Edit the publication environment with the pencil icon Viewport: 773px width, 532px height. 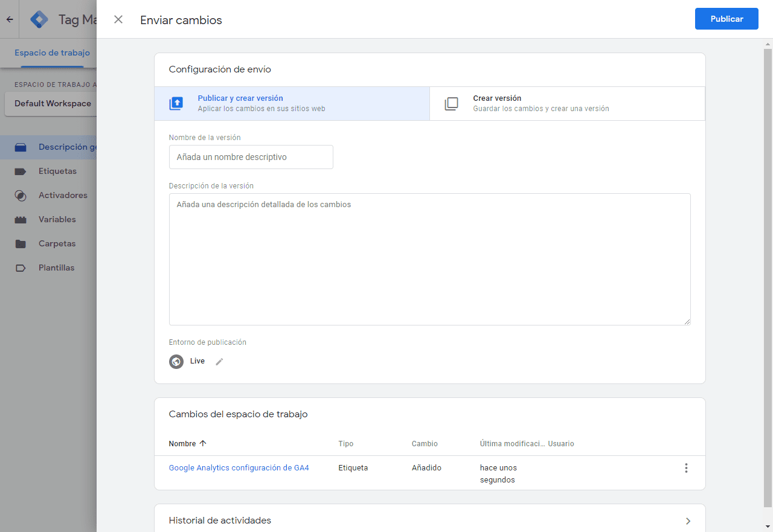tap(219, 361)
